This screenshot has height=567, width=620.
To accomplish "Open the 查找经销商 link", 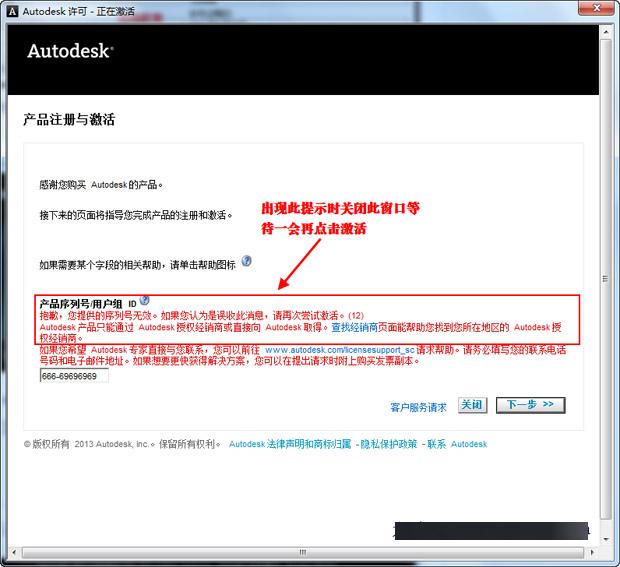I will click(355, 327).
